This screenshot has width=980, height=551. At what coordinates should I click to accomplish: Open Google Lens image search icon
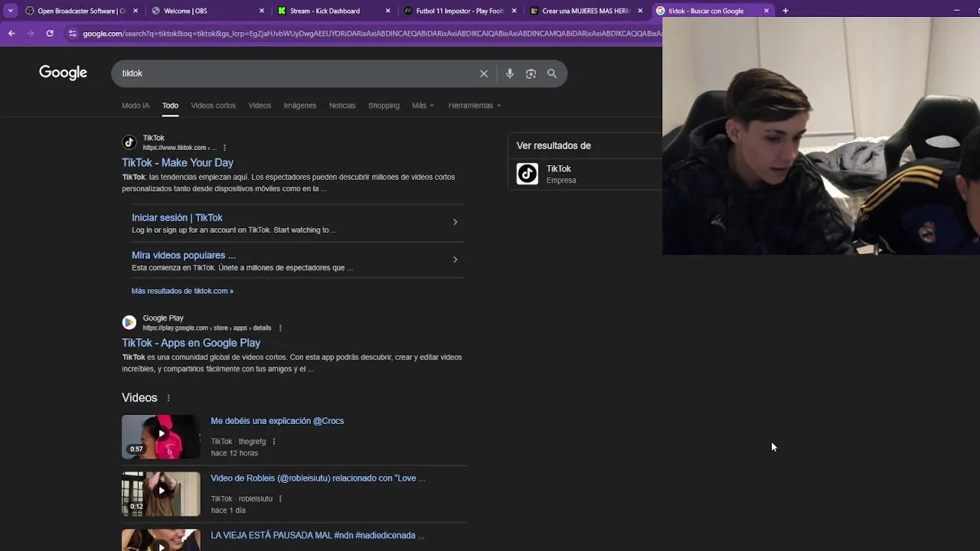(x=531, y=73)
